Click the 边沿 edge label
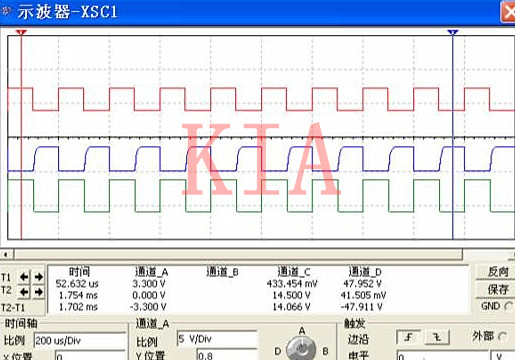Viewport: 515px width, 360px height. tap(358, 339)
